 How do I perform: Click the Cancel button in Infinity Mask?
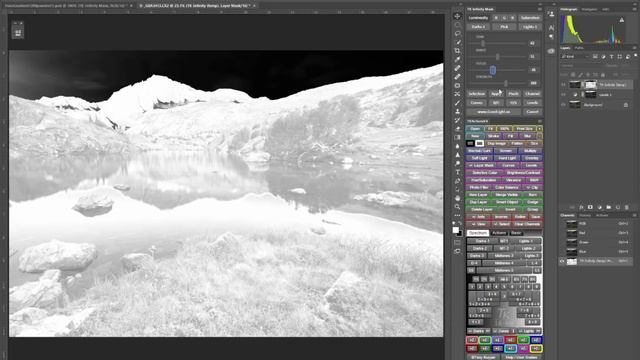[532, 111]
